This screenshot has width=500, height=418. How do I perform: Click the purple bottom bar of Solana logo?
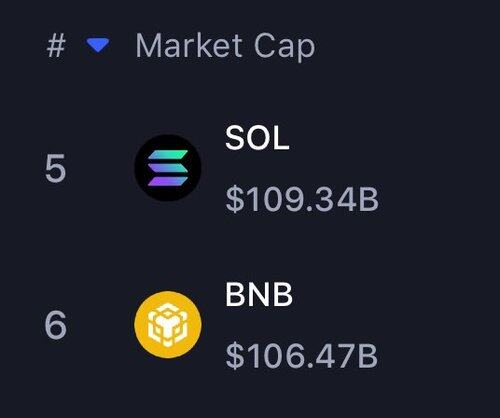click(x=168, y=181)
